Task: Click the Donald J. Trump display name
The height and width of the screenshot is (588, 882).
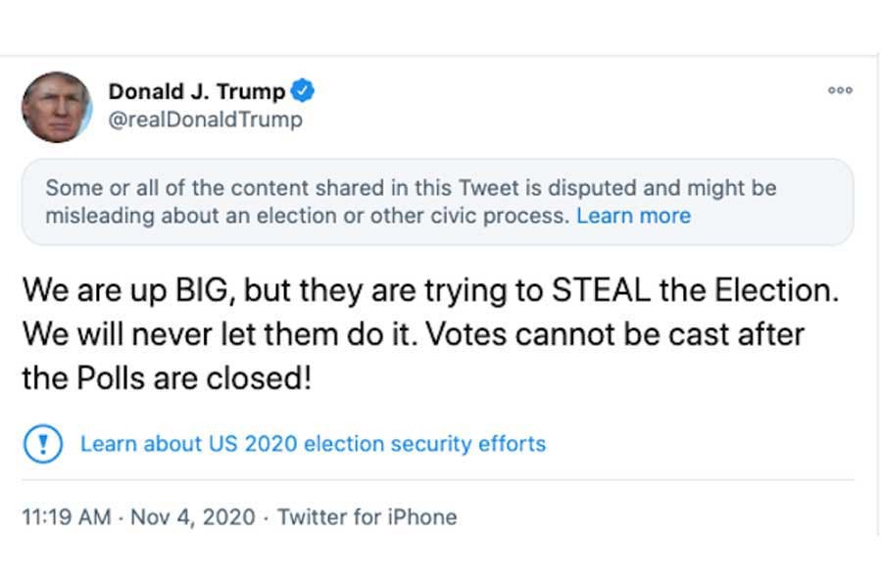Action: (196, 92)
